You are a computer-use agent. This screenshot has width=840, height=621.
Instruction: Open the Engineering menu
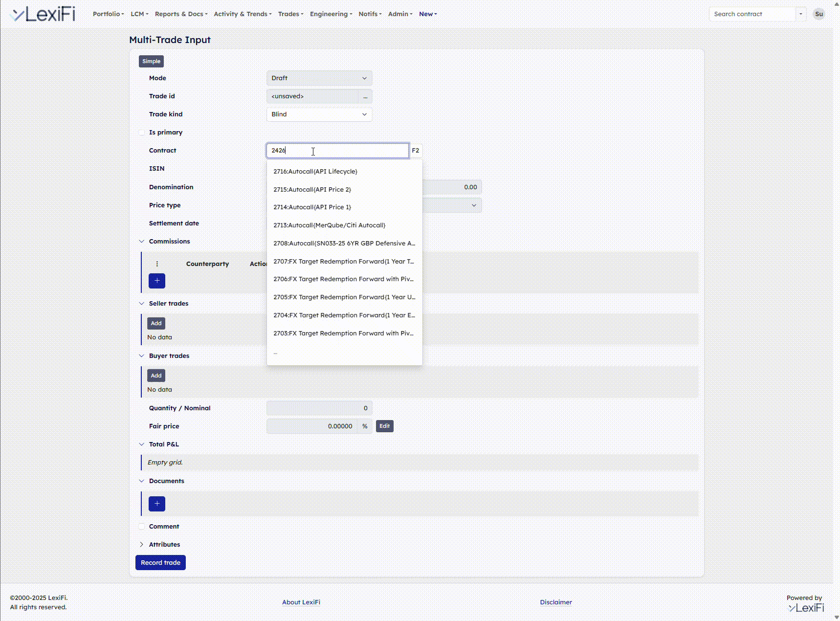pyautogui.click(x=331, y=14)
